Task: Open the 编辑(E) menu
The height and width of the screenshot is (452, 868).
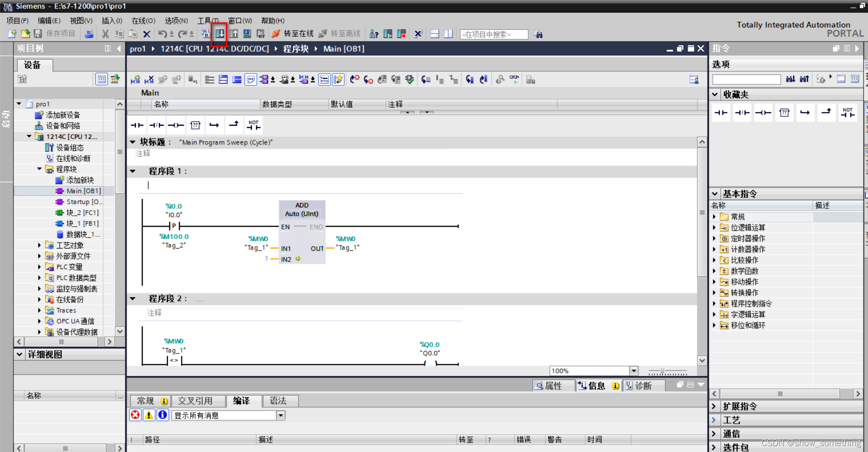Action: [49, 21]
